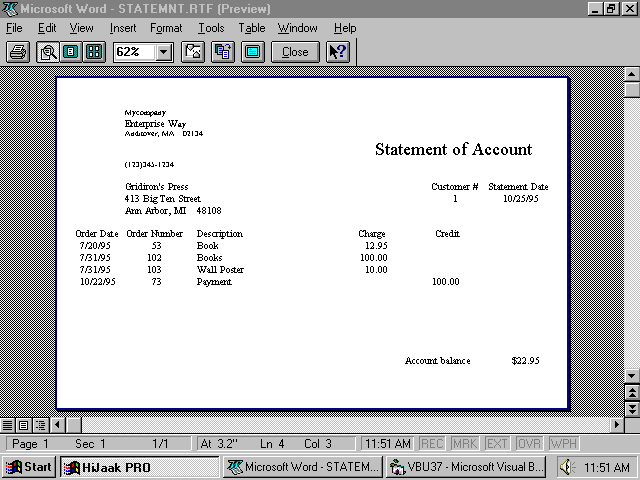The width and height of the screenshot is (640, 480).
Task: Open the Tools menu
Action: click(x=211, y=28)
